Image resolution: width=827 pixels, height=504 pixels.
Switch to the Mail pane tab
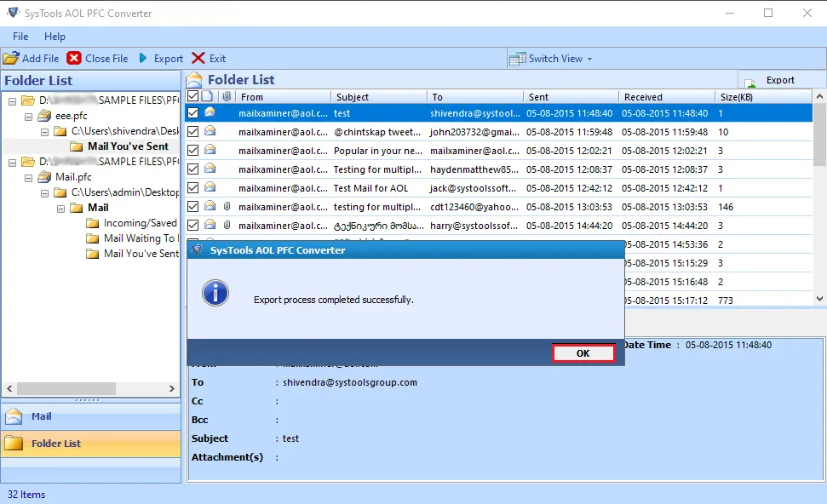pyautogui.click(x=91, y=416)
